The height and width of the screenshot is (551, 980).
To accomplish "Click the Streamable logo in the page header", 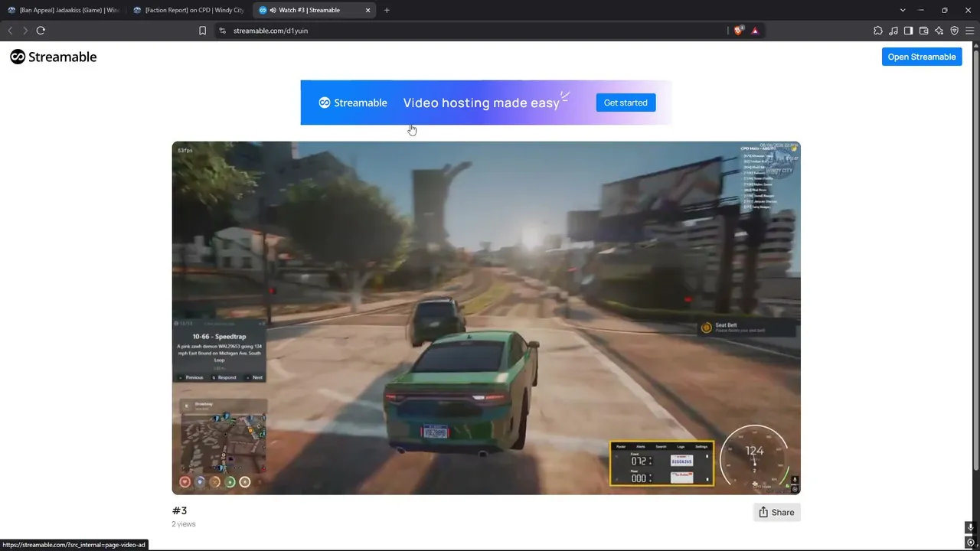I will click(53, 57).
